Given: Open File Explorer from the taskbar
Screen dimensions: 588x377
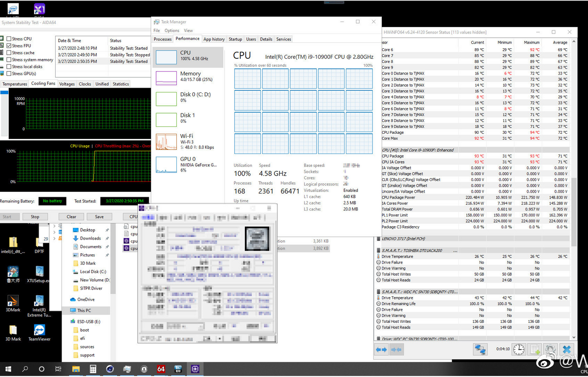Looking at the screenshot, I should [x=76, y=369].
